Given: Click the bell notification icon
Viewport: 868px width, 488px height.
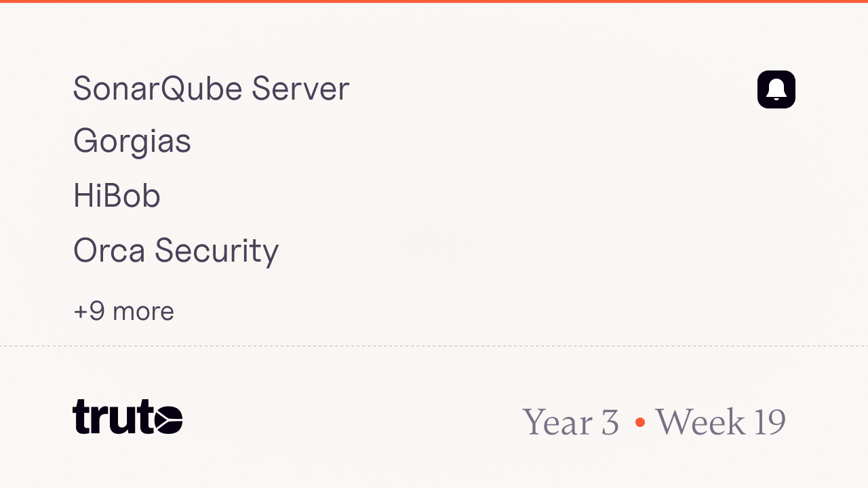Looking at the screenshot, I should click(776, 89).
